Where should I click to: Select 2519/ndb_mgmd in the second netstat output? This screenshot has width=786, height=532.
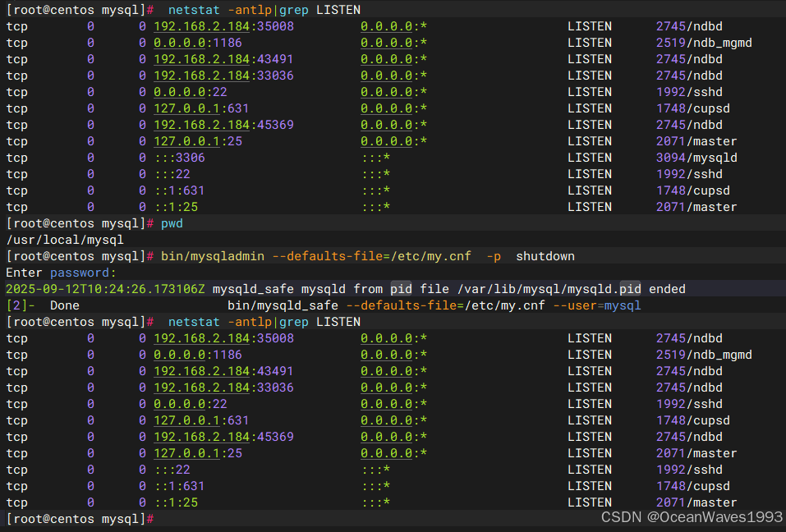tap(704, 355)
